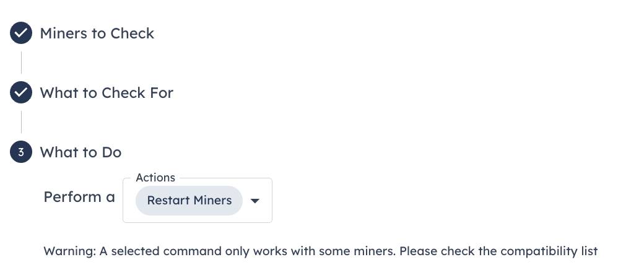This screenshot has height=275, width=644.
Task: Select the What to Do step title
Action: tap(80, 152)
